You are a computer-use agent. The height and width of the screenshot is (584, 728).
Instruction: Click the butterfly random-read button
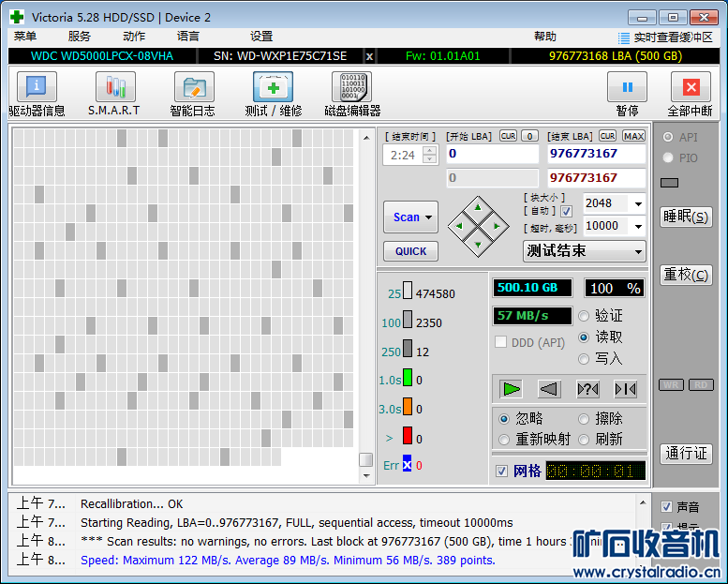587,389
